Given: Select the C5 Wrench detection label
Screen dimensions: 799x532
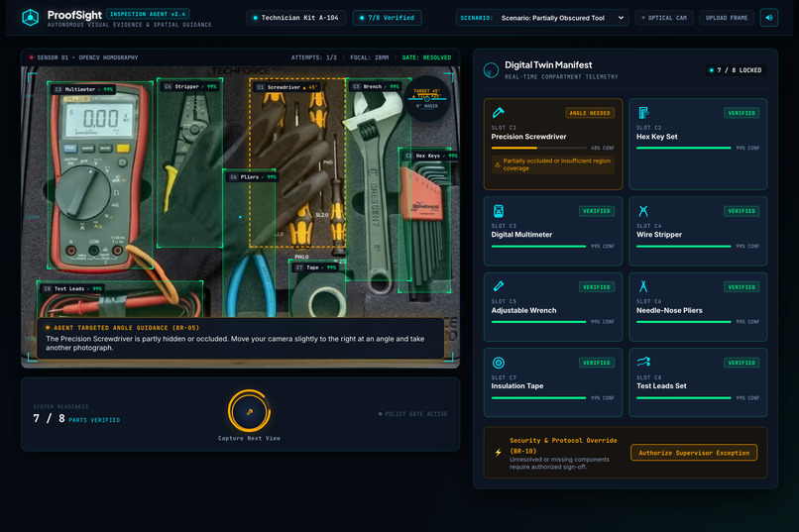Looking at the screenshot, I should pyautogui.click(x=375, y=86).
